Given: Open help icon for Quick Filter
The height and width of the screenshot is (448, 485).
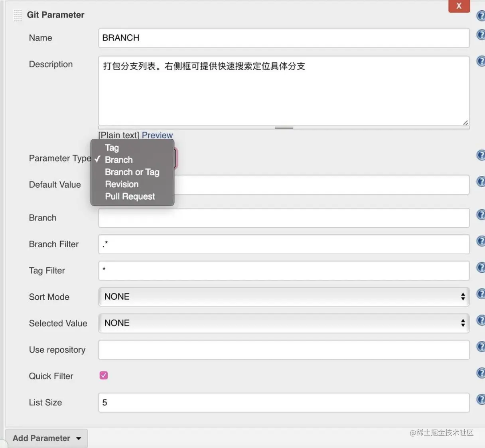Looking at the screenshot, I should 481,373.
